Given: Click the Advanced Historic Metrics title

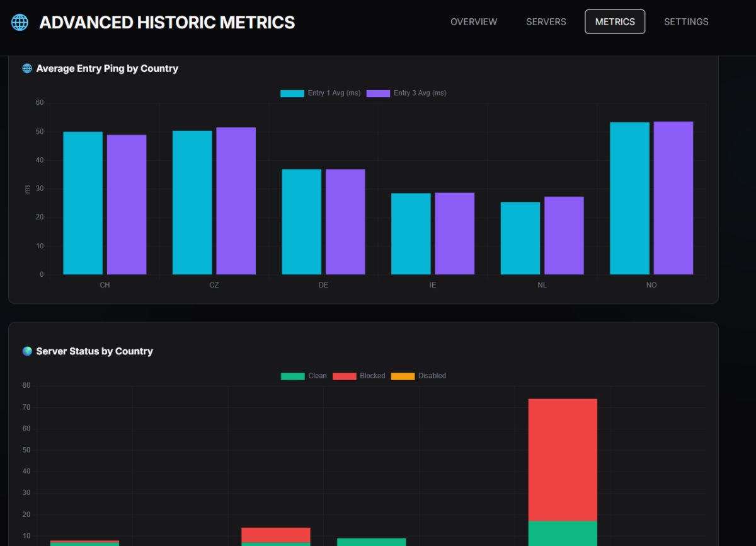Looking at the screenshot, I should pyautogui.click(x=167, y=23).
